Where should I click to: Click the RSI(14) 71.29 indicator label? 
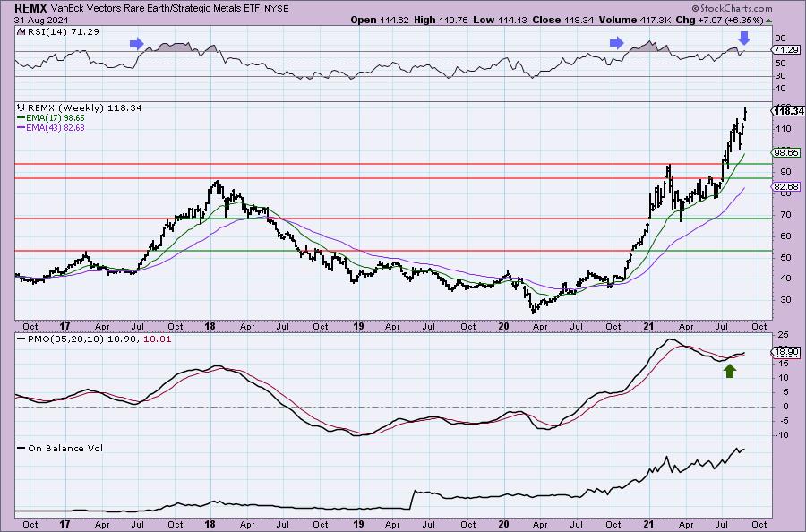click(62, 31)
